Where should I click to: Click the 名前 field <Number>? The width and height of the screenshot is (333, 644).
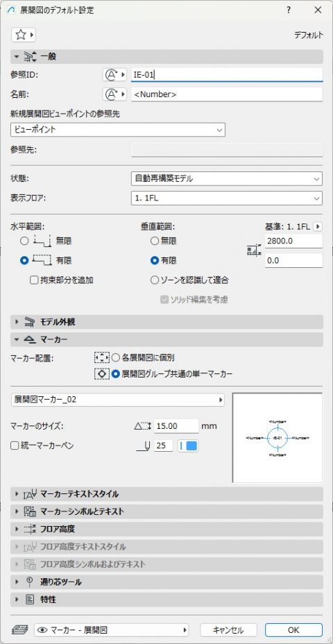(227, 94)
